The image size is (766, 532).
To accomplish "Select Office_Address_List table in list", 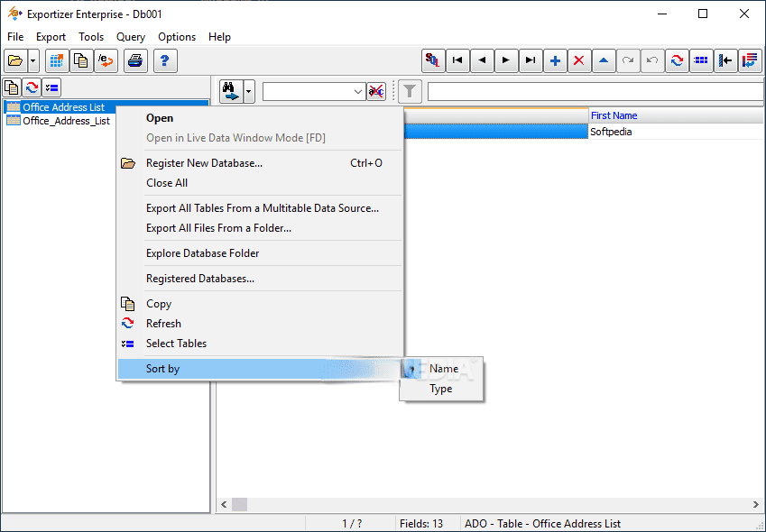I will pyautogui.click(x=67, y=121).
